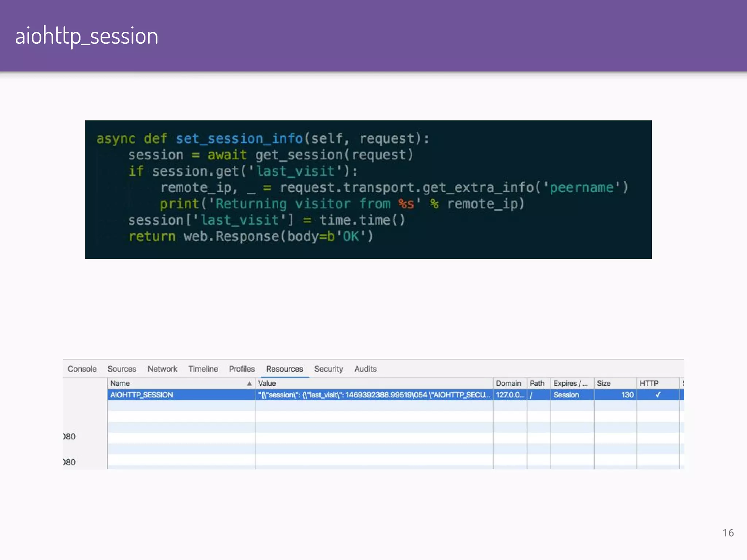Viewport: 747px width, 560px height.
Task: Click the Expires column header
Action: tap(570, 384)
